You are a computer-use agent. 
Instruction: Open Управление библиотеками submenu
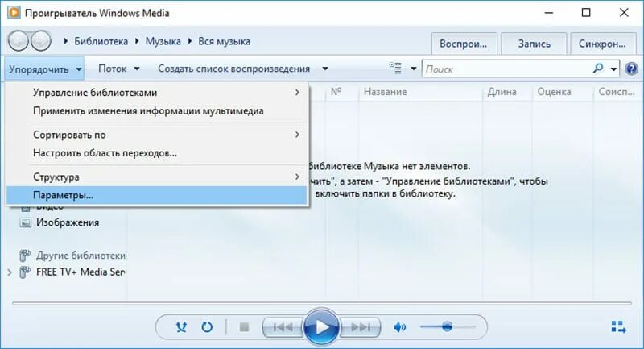pos(156,93)
